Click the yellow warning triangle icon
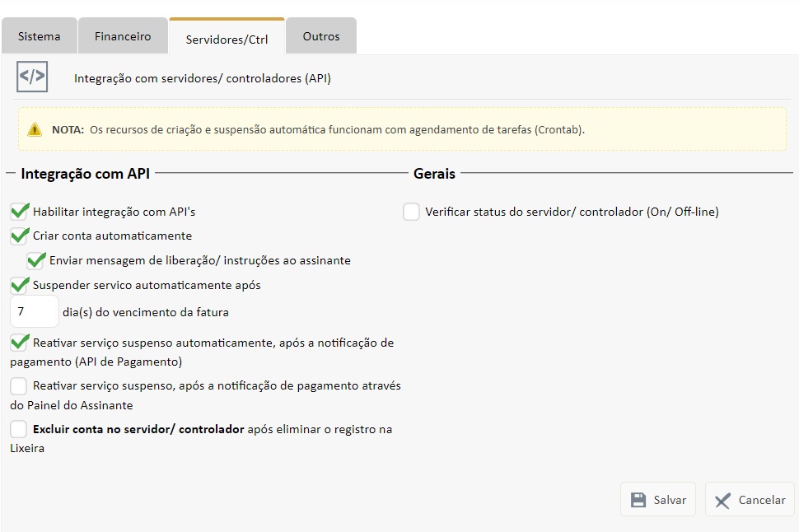The image size is (799, 532). coord(35,129)
